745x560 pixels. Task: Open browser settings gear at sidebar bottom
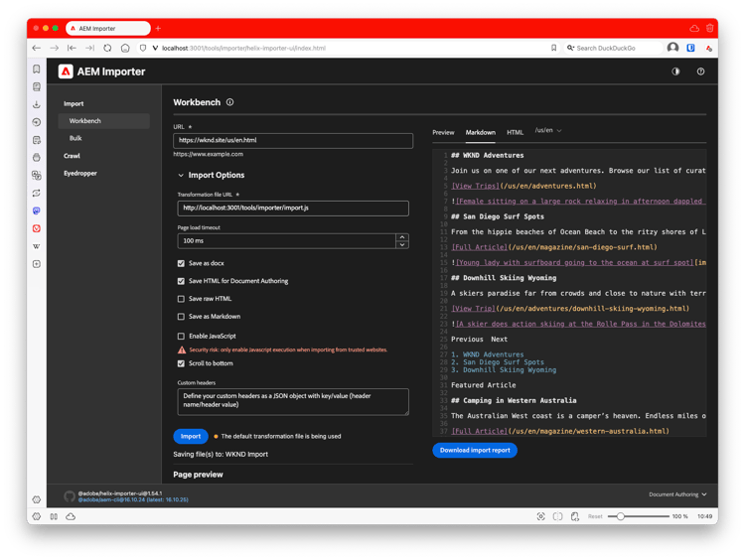(37, 499)
